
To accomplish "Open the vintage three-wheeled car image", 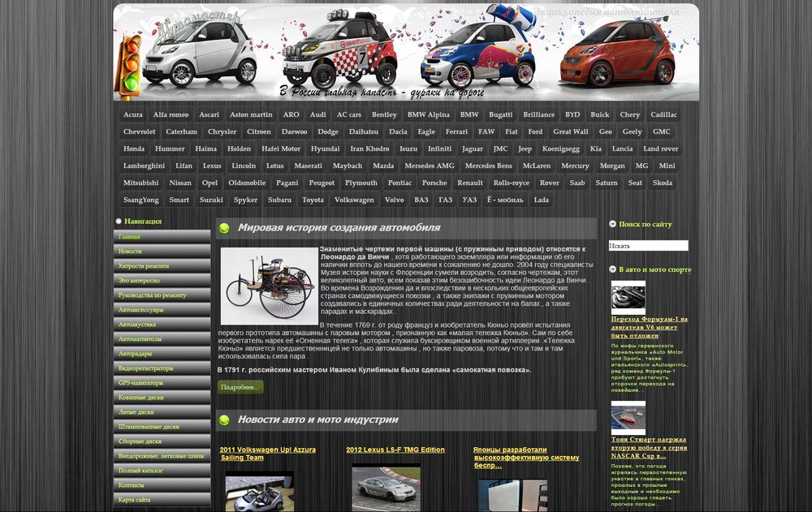I will coord(270,286).
